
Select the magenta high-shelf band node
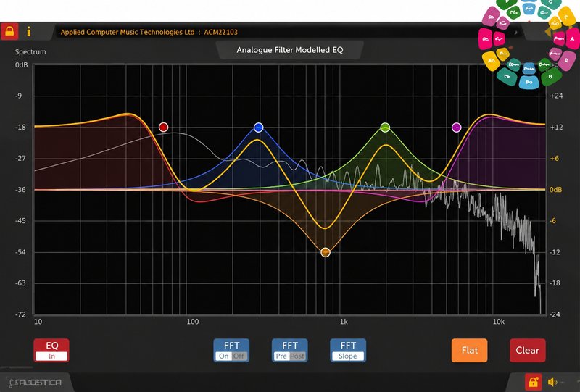[457, 128]
